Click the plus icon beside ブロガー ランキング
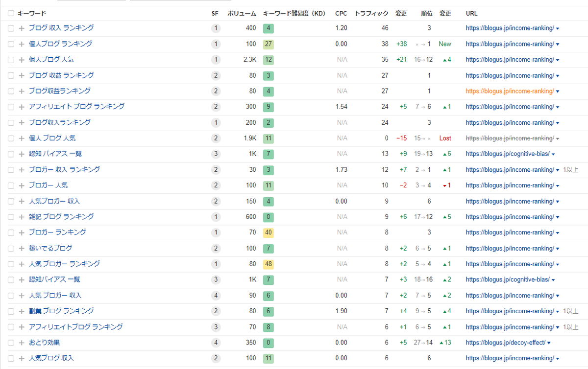The width and height of the screenshot is (588, 369). 22,232
